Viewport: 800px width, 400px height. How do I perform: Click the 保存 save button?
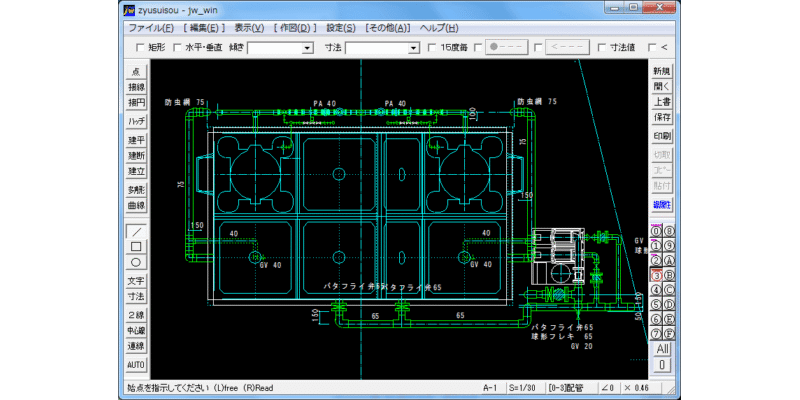tap(662, 117)
